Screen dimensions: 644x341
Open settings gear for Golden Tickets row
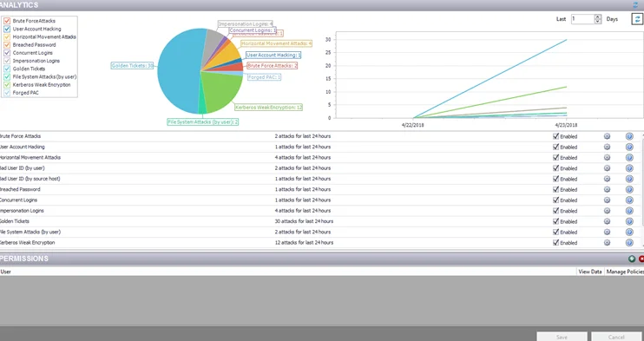607,221
